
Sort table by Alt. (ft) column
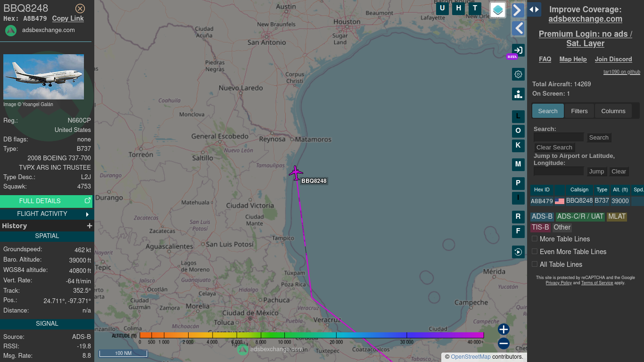[620, 189]
